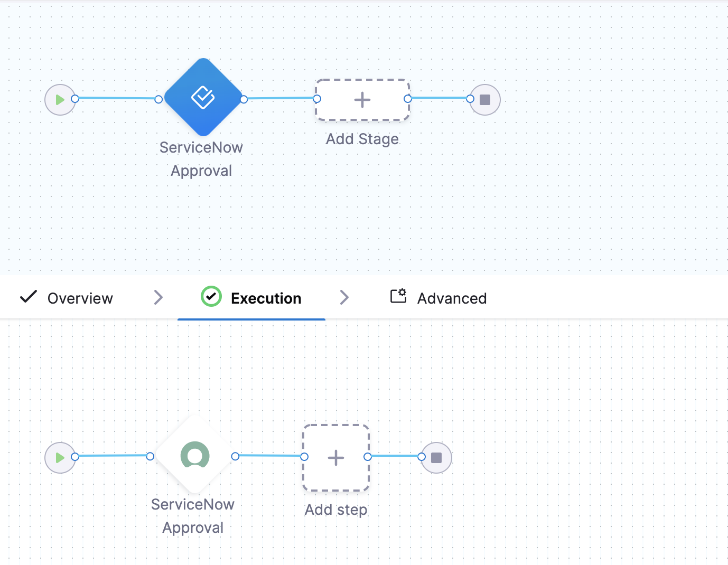Image resolution: width=728 pixels, height=565 pixels.
Task: Click the chevron arrow after Execution
Action: 344,298
